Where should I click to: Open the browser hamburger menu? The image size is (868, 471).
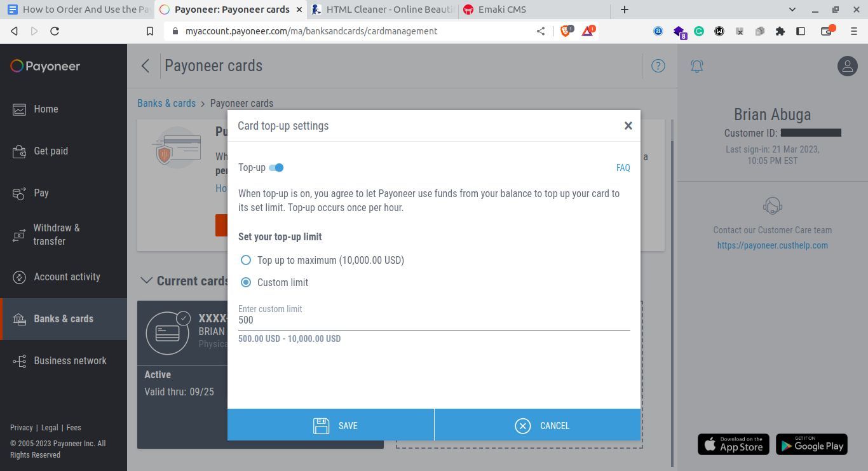pyautogui.click(x=853, y=31)
